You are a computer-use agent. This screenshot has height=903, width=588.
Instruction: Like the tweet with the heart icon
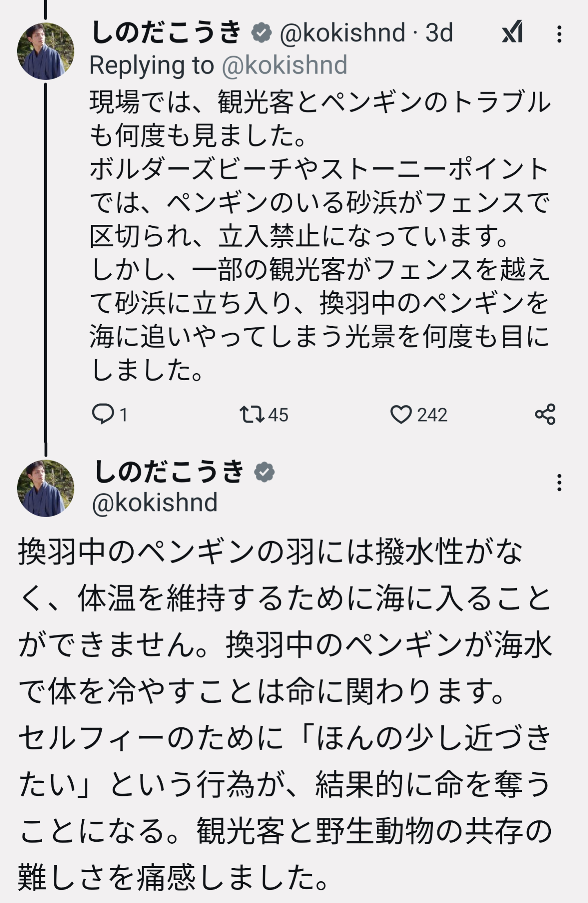(x=401, y=415)
